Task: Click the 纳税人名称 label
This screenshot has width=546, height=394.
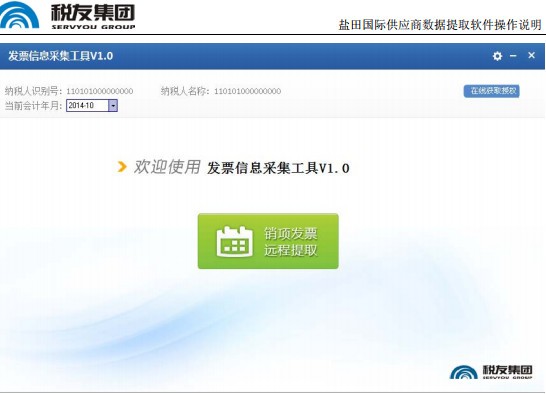Action: point(186,91)
